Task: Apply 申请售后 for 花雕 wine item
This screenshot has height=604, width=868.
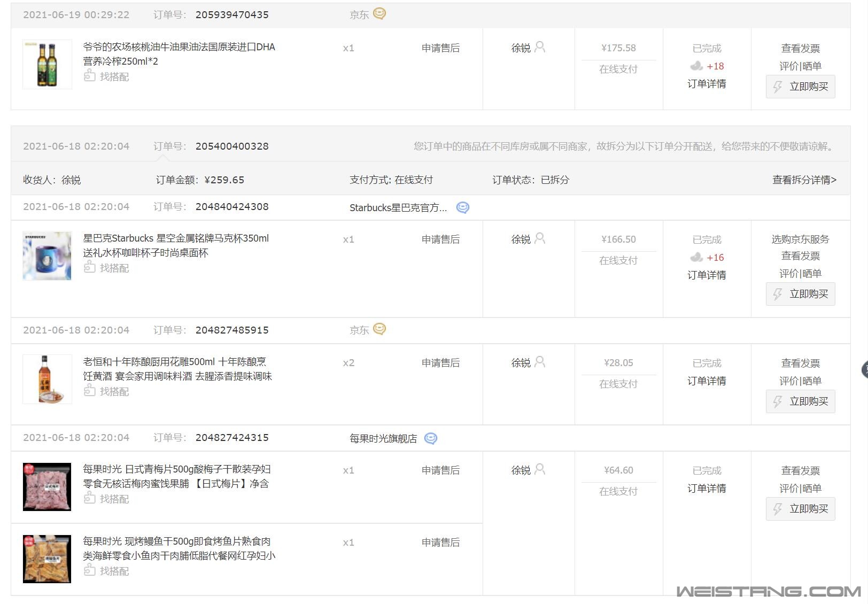Action: point(440,363)
